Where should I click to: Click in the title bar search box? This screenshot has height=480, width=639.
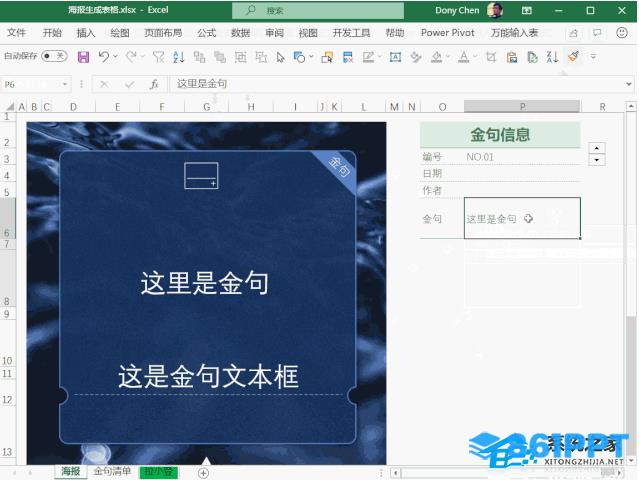(318, 10)
